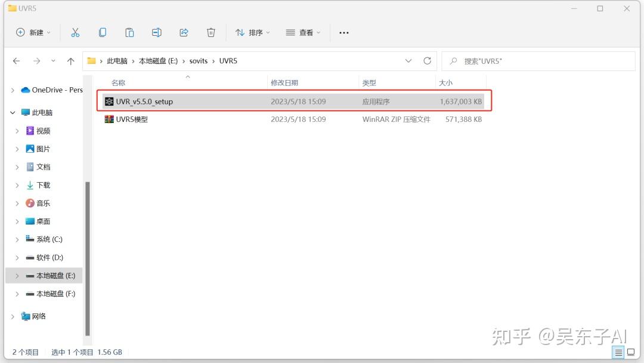The image size is (644, 363).
Task: Click the Share icon in toolbar
Action: pyautogui.click(x=184, y=32)
